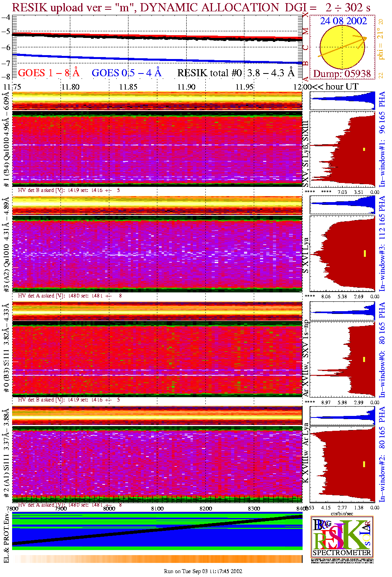
Task: Click the GOES class M letter
Action: (306, 31)
